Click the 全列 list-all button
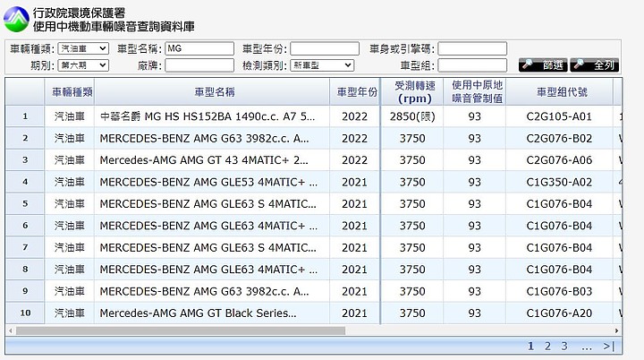The image size is (644, 360). tap(594, 65)
